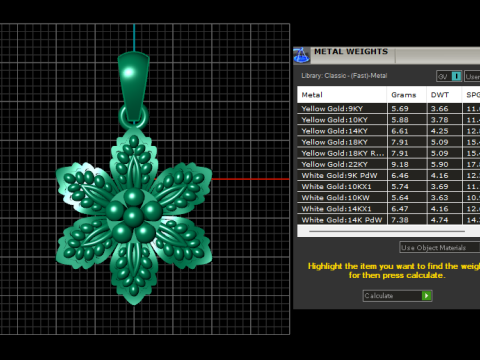Select the White Gold:10KX1 row
Image resolution: width=480 pixels, height=360 pixels.
coord(389,186)
